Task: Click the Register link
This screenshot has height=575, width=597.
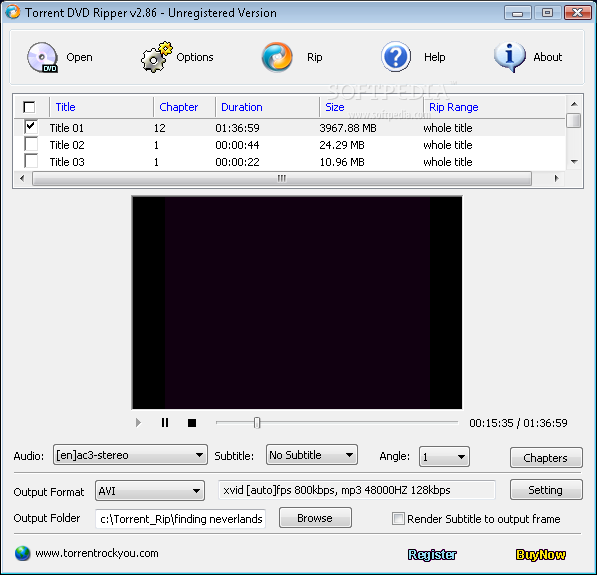Action: [x=432, y=555]
